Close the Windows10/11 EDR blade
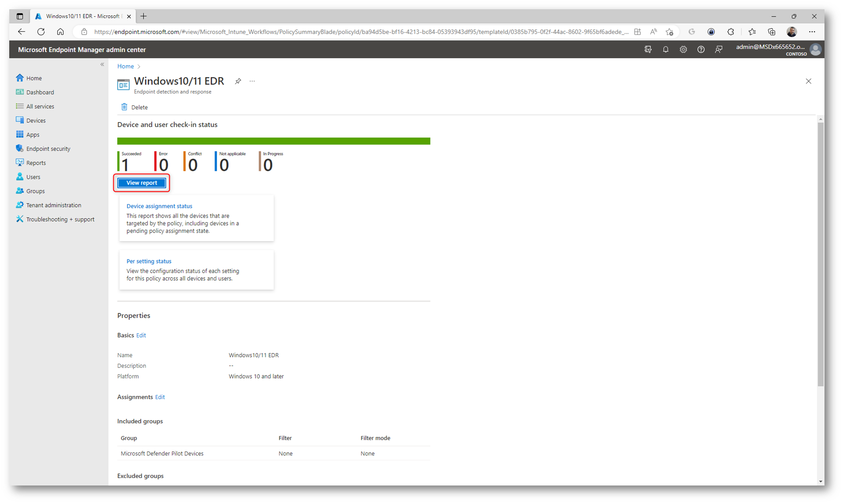Viewport: 843px width, 504px height. point(809,81)
